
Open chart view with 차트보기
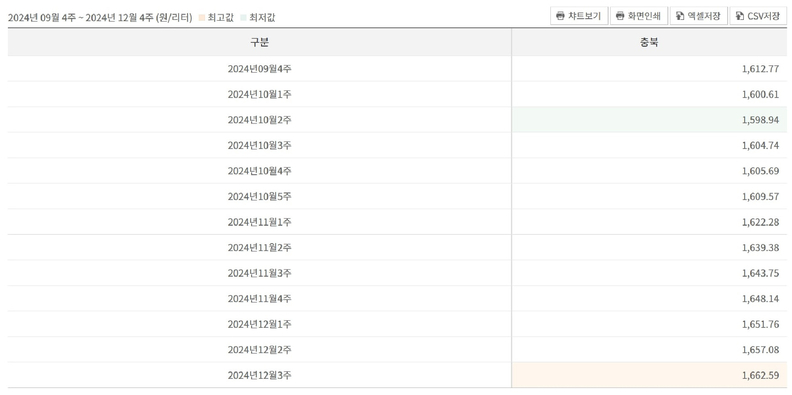pyautogui.click(x=579, y=16)
